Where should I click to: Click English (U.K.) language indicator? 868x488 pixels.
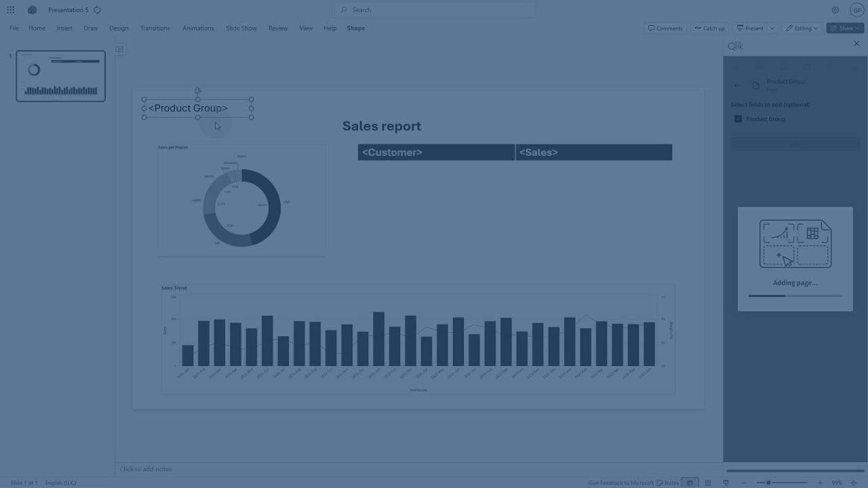coord(61,483)
